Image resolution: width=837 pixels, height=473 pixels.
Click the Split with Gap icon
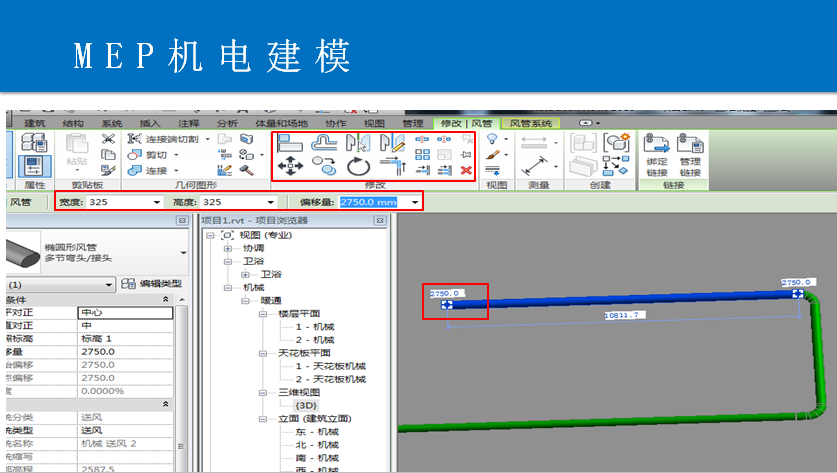[x=444, y=139]
